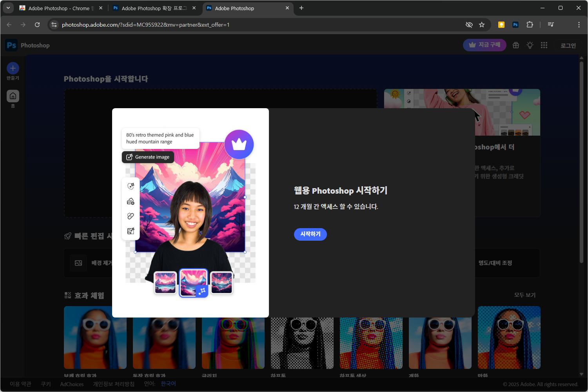Click the 로그인 sign-in button
This screenshot has height=392, width=588.
pyautogui.click(x=568, y=45)
